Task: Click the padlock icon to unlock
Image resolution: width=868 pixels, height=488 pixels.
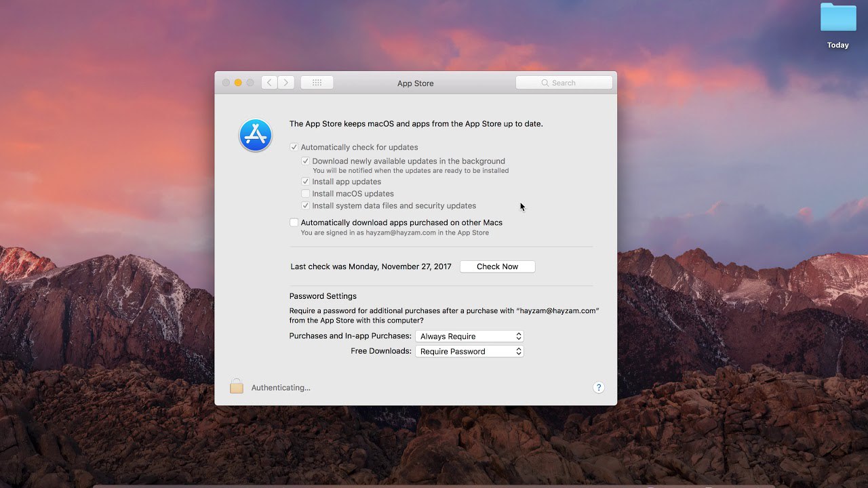Action: [x=236, y=386]
